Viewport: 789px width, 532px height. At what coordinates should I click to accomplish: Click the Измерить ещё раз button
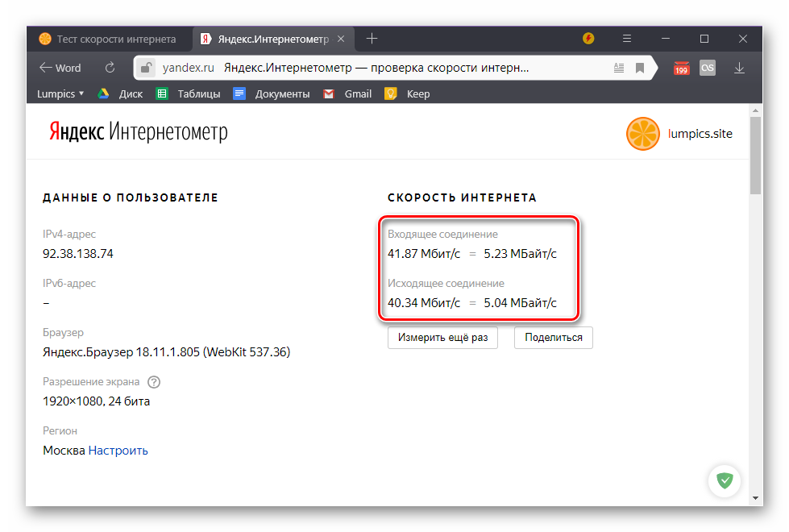click(x=442, y=338)
